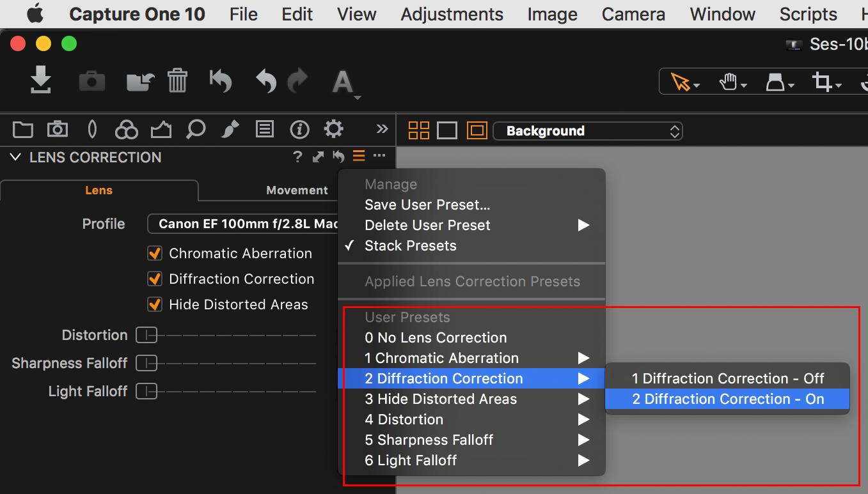Screen dimensions: 868x494
Task: Click the Distortion slider handle
Action: click(146, 335)
